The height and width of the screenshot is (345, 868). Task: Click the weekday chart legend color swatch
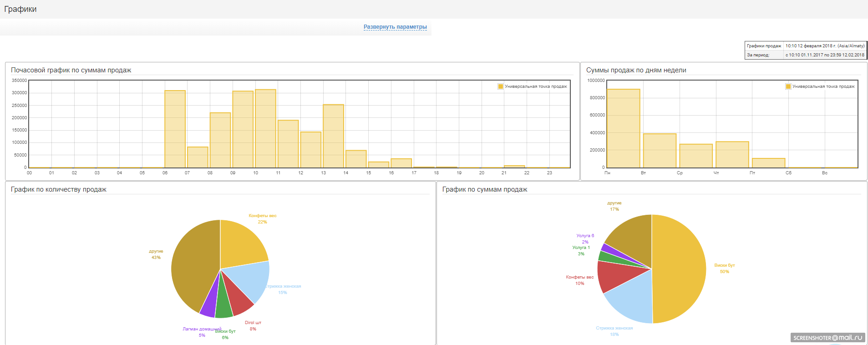788,86
